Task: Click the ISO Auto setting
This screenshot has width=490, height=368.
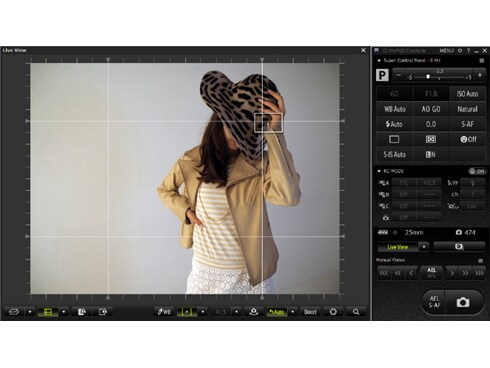Action: pos(467,94)
